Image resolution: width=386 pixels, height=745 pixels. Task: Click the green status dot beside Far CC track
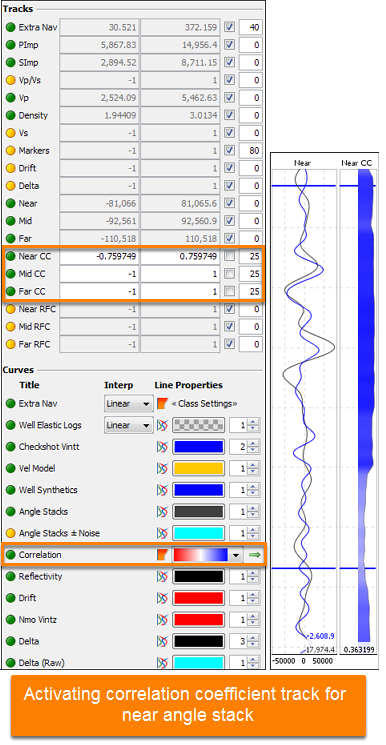[10, 291]
